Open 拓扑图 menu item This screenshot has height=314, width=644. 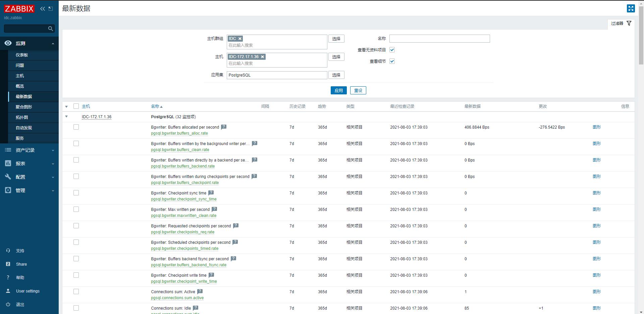click(22, 118)
